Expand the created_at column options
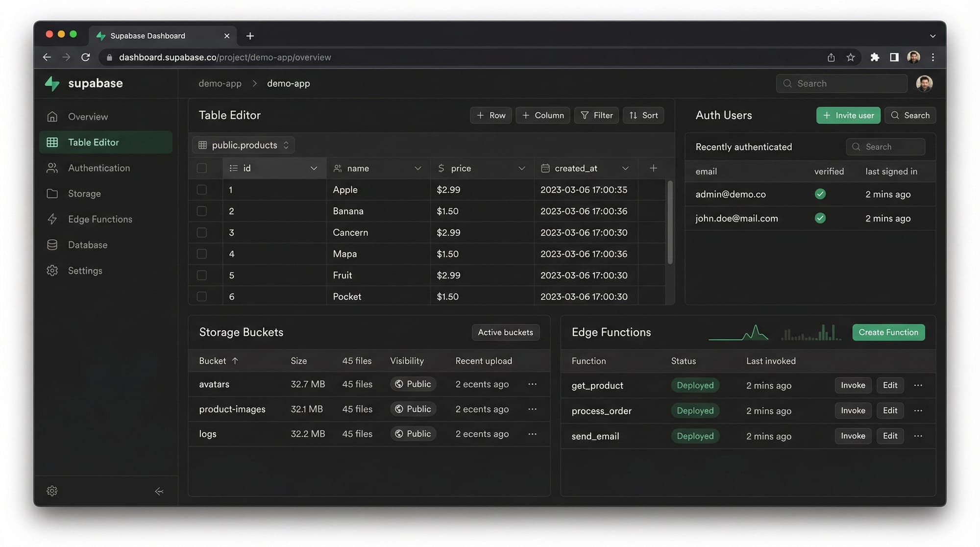This screenshot has height=547, width=980. (625, 168)
